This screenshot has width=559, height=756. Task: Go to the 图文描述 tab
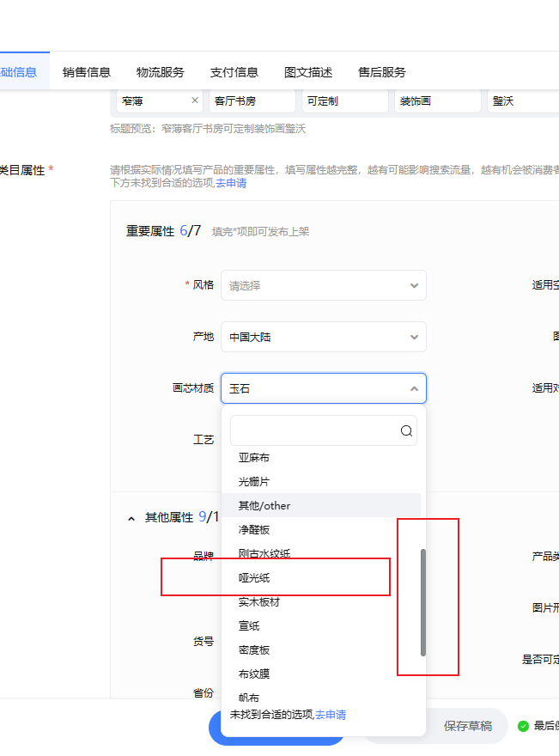click(308, 72)
